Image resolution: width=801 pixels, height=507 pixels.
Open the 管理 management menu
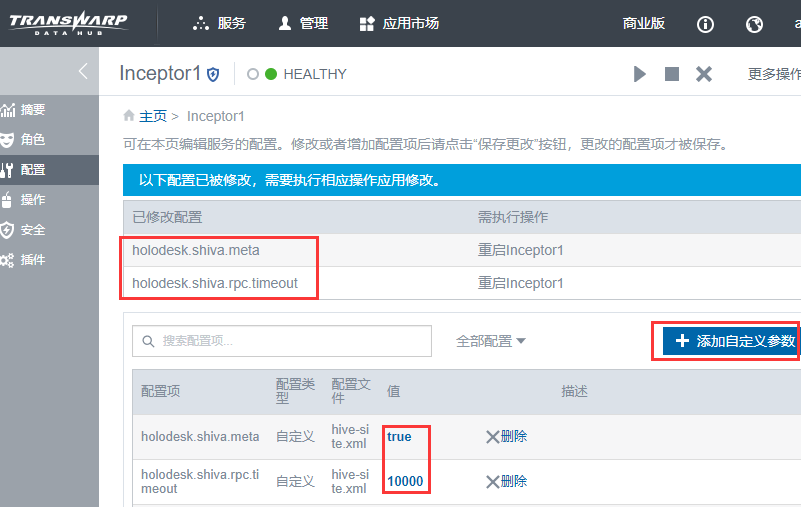coord(303,23)
